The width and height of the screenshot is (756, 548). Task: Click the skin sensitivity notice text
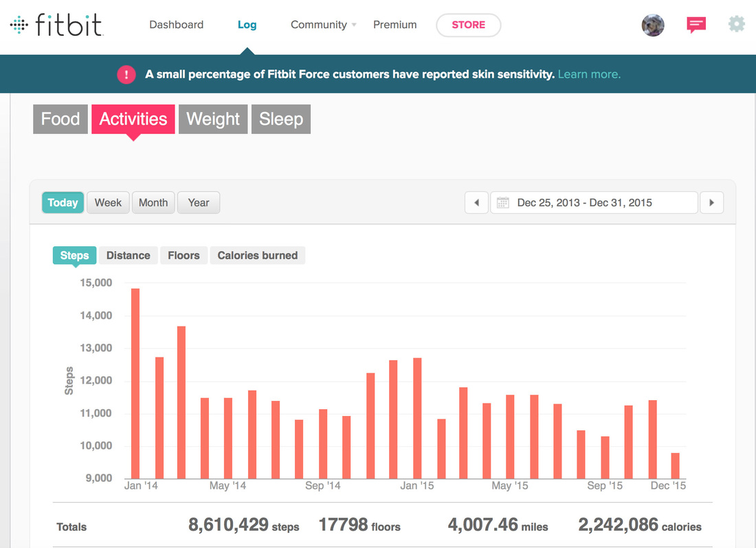(x=350, y=74)
